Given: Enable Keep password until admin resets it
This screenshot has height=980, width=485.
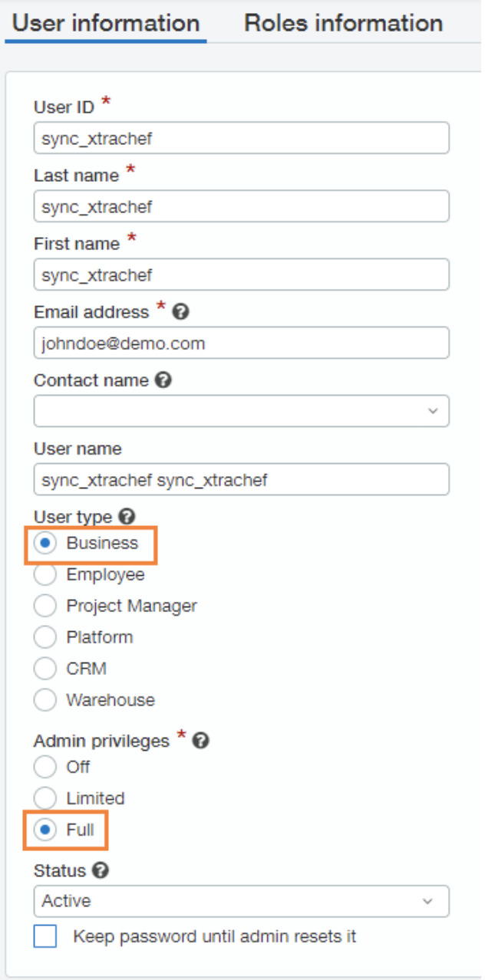Looking at the screenshot, I should (x=45, y=936).
